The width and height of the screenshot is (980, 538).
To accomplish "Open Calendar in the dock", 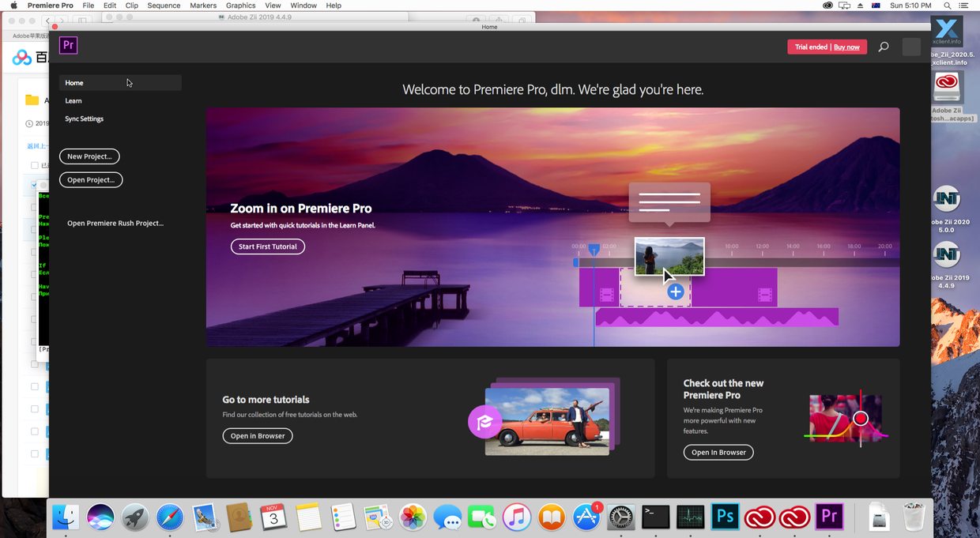I will pyautogui.click(x=273, y=517).
